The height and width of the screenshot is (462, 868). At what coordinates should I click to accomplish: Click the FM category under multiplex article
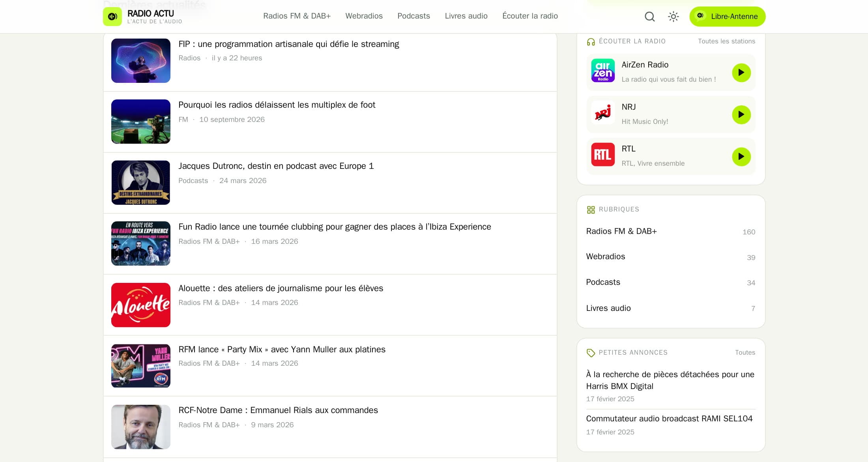click(x=183, y=120)
